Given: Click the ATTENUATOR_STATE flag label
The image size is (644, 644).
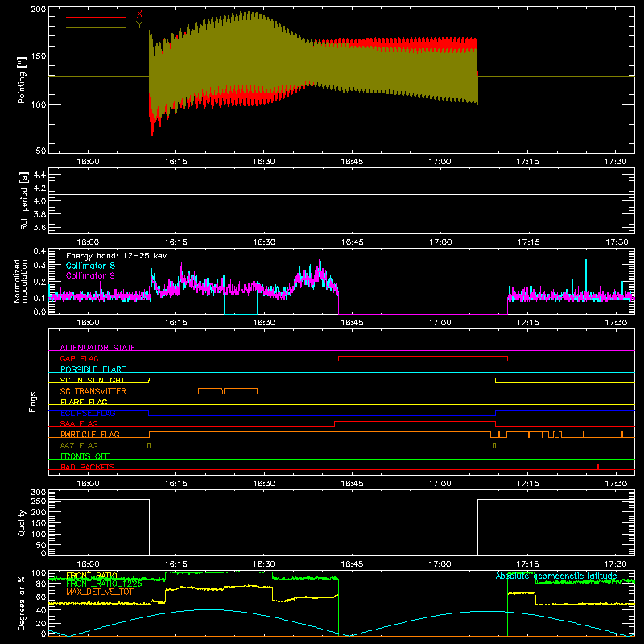Looking at the screenshot, I should [x=97, y=348].
